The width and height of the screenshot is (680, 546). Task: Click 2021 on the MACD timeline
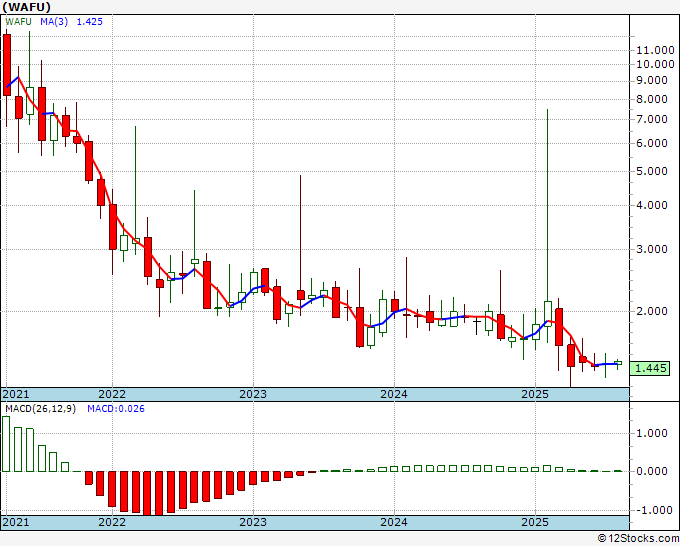tap(16, 522)
